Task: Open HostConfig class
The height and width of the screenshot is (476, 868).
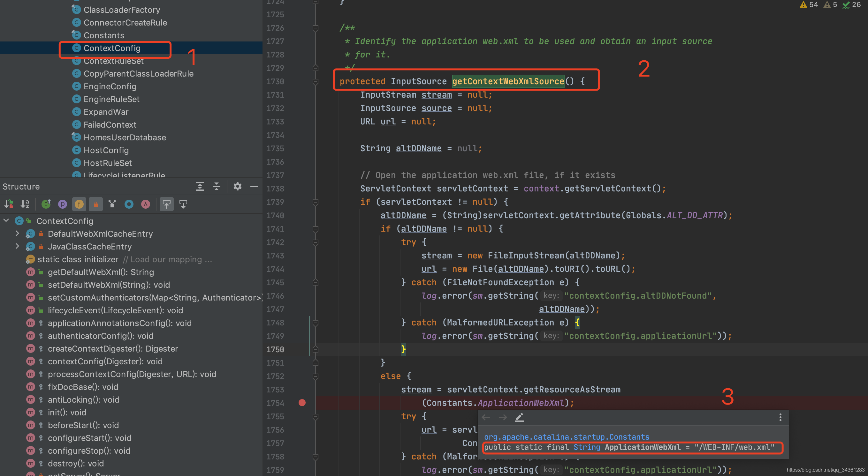Action: 106,151
